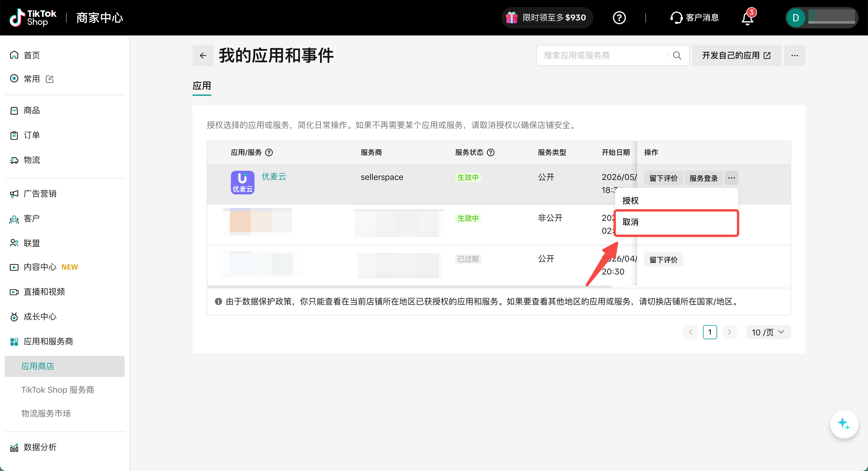Open 开发自己的应用 external link button
Viewport: 868px width, 471px height.
(x=737, y=56)
